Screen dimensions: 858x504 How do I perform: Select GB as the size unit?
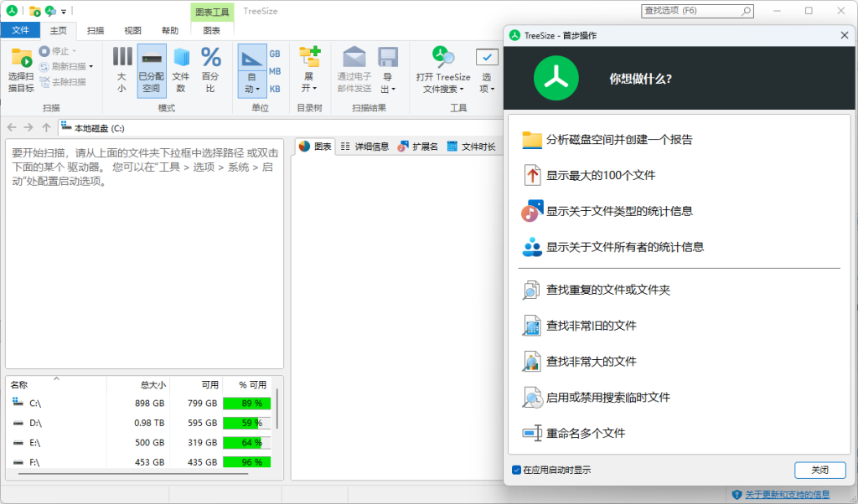[x=275, y=54]
